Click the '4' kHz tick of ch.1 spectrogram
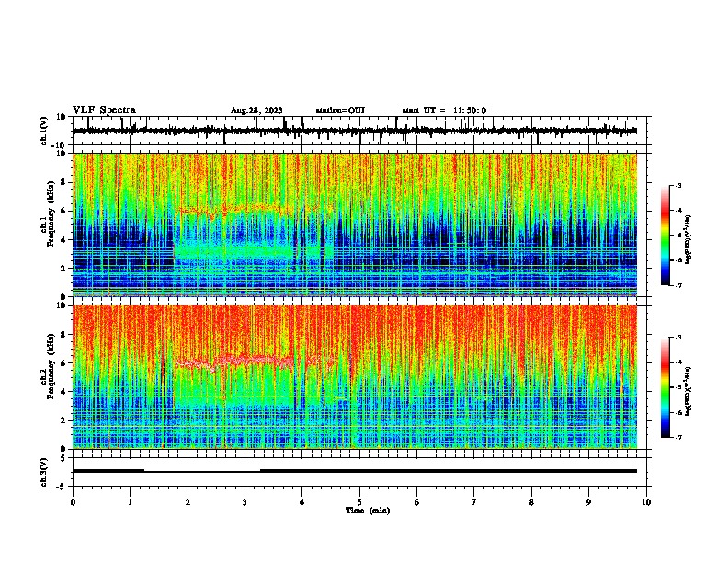Screen dimensions: 728x563 pyautogui.click(x=64, y=240)
